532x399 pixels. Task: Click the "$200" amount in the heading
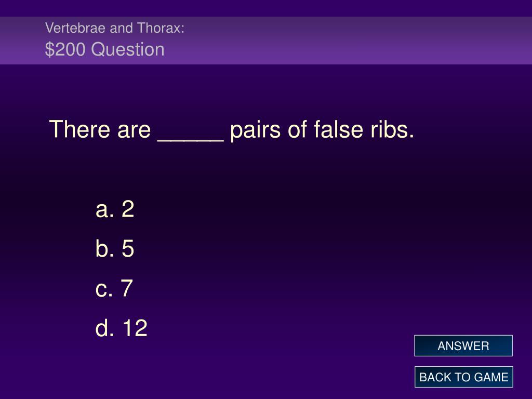[x=65, y=49]
